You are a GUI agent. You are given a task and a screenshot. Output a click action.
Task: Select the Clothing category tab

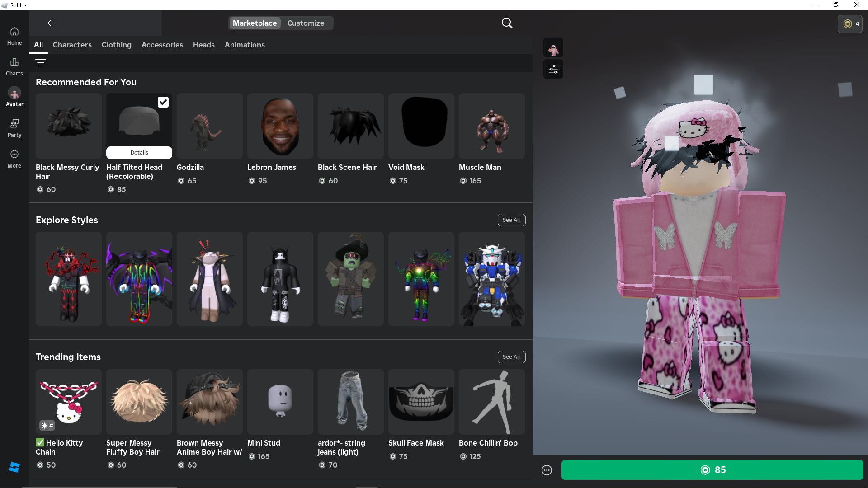point(117,45)
